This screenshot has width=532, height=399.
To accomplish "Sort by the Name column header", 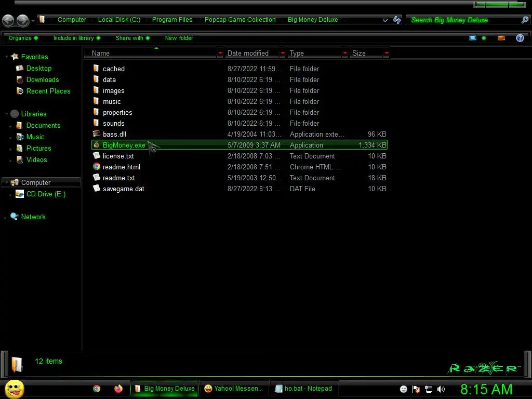I will point(100,54).
